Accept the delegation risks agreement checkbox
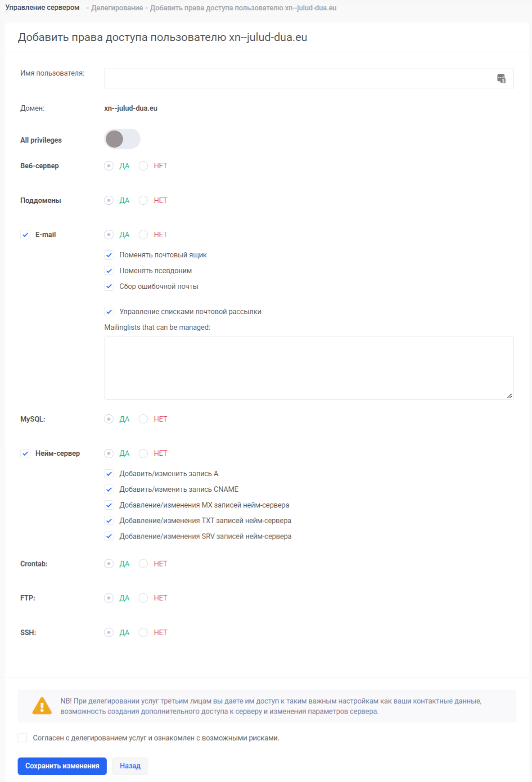 [23, 738]
